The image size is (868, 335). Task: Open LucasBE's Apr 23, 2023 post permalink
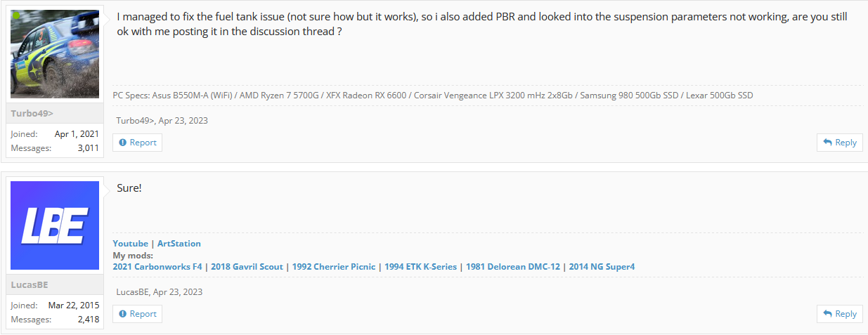(178, 291)
